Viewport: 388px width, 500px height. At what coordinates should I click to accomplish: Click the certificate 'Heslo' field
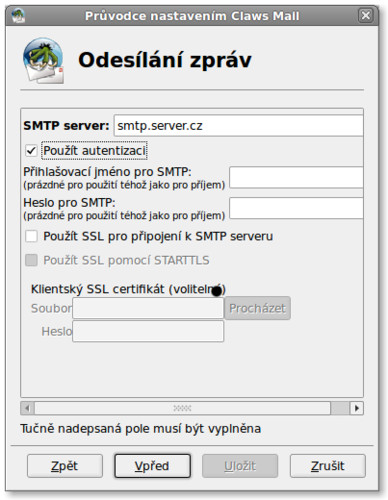point(148,331)
